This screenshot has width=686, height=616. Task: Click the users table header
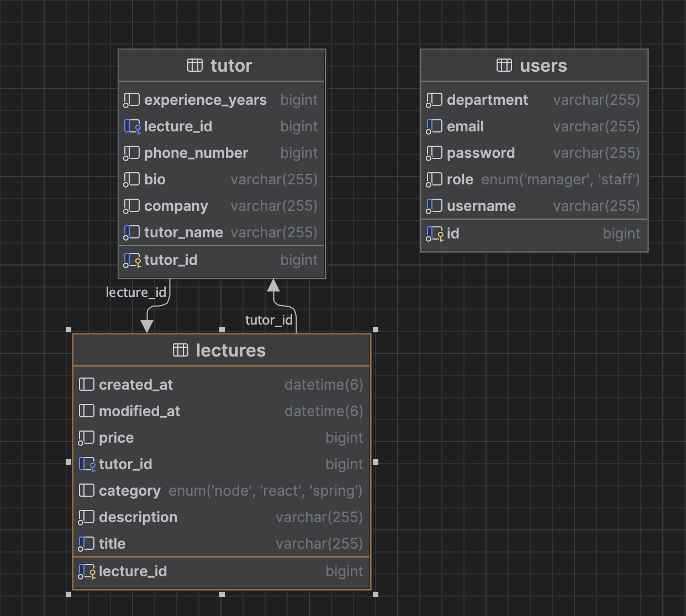coord(534,65)
